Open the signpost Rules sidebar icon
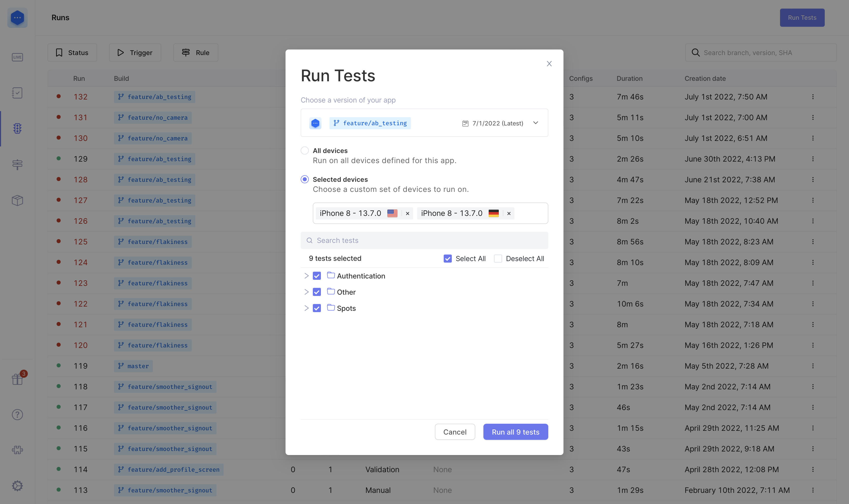Image resolution: width=849 pixels, height=504 pixels. click(17, 165)
